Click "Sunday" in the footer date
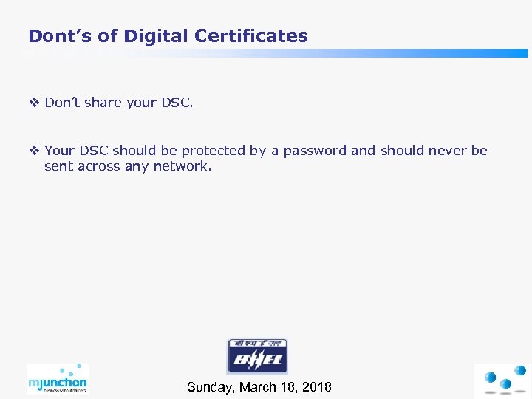 (209, 387)
